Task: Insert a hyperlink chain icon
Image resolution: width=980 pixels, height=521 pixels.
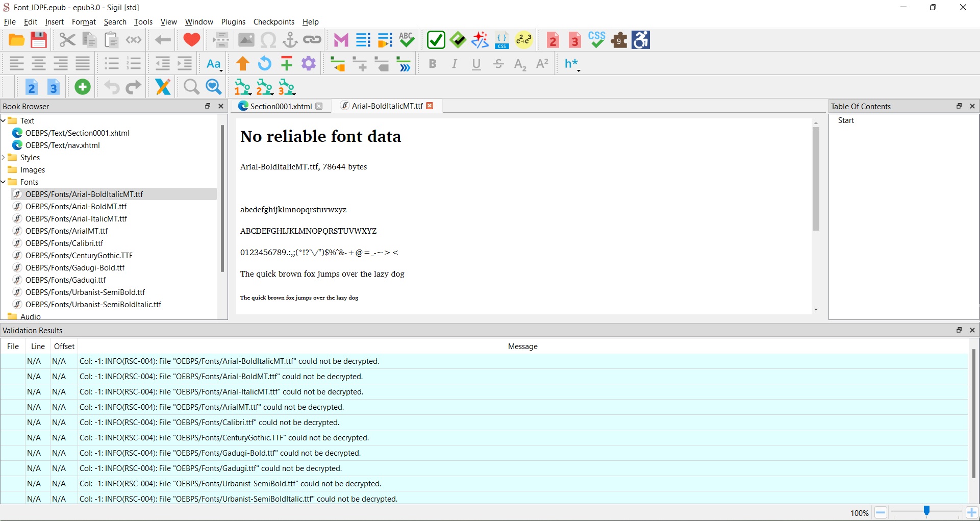Action: (x=312, y=40)
